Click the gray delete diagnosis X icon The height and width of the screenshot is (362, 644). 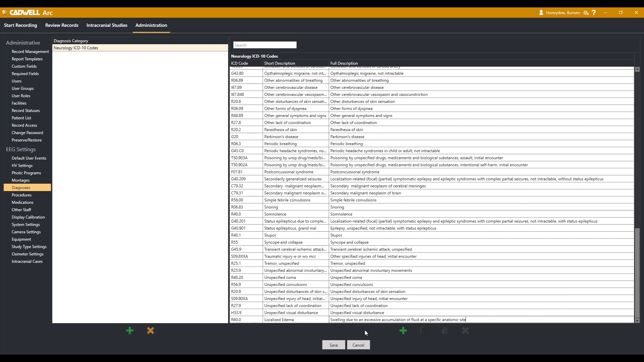click(x=466, y=331)
